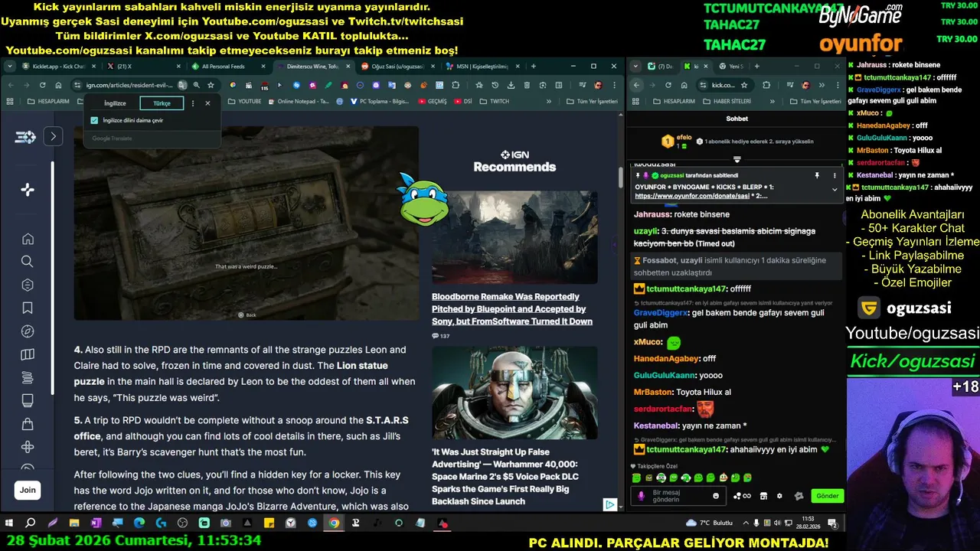This screenshot has height=551, width=980.
Task: Open PC Toplama bookmark
Action: 379,101
